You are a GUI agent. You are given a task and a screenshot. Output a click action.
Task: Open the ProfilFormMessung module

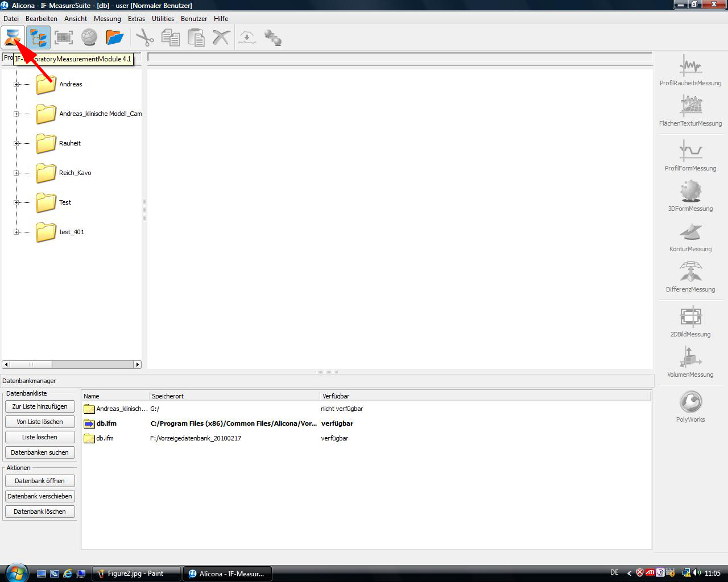pos(690,156)
